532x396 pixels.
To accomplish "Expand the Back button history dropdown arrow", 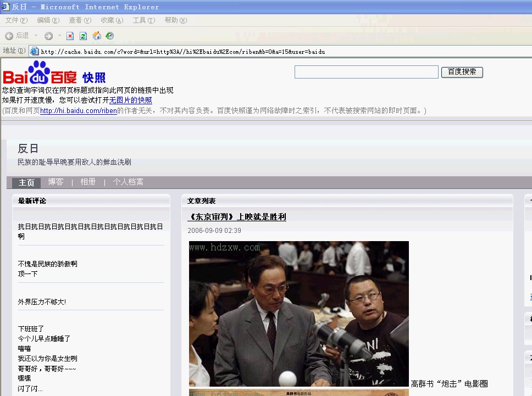I will tap(36, 36).
